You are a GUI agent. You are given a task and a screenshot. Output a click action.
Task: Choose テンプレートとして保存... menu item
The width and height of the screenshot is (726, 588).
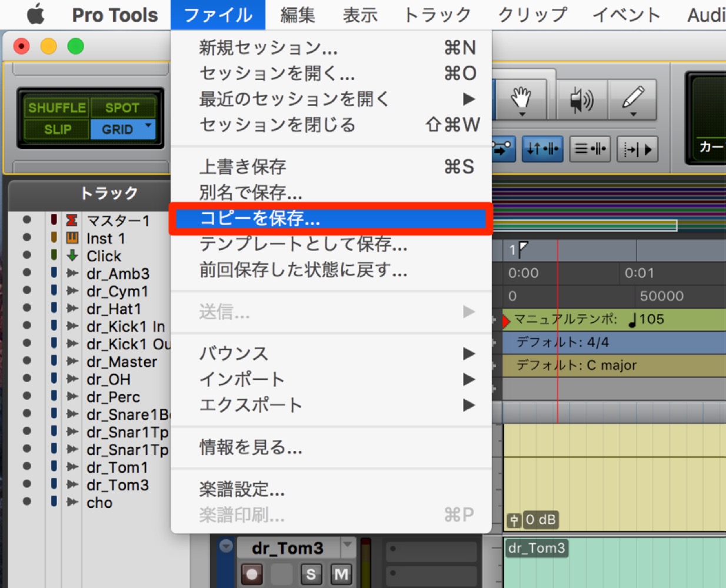[x=331, y=244]
